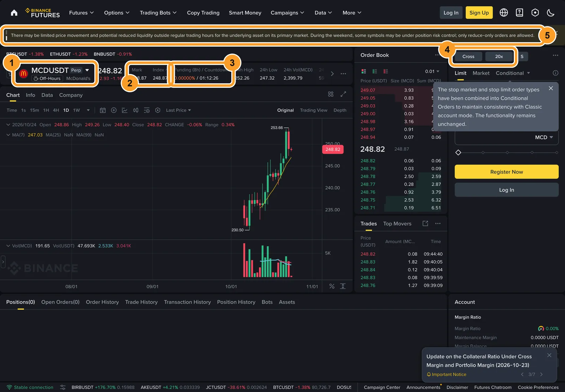Open the Top Movers tab
Viewport: 565px width, 392px height.
(x=397, y=223)
